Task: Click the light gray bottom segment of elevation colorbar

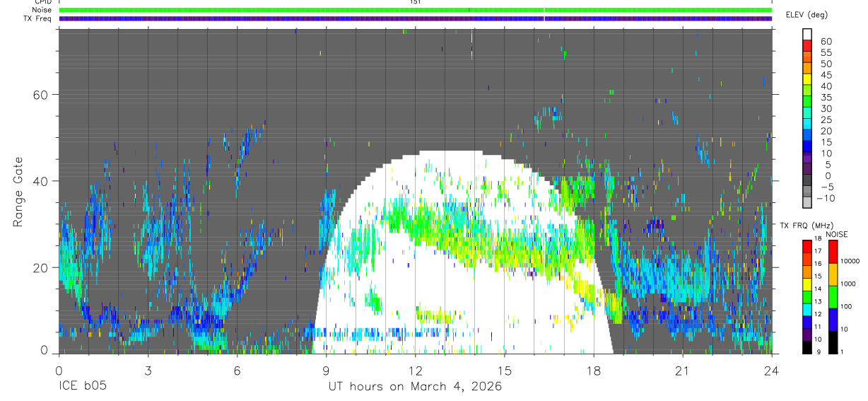Action: point(807,203)
